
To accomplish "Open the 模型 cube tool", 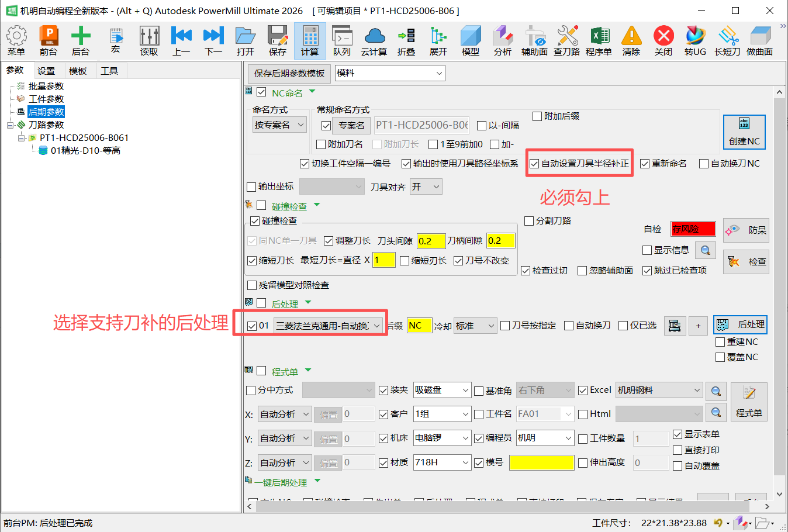I will [x=471, y=40].
